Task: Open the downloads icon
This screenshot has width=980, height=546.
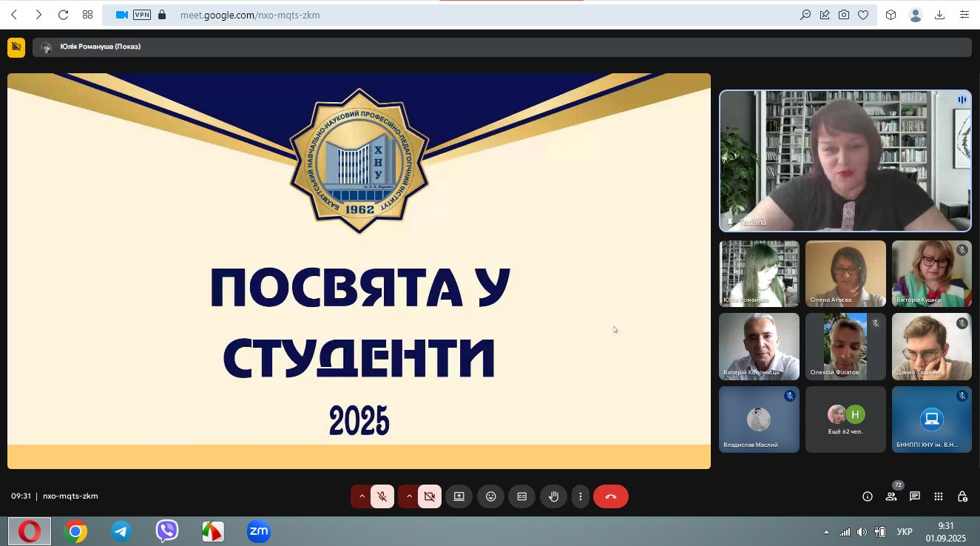Action: click(x=940, y=15)
